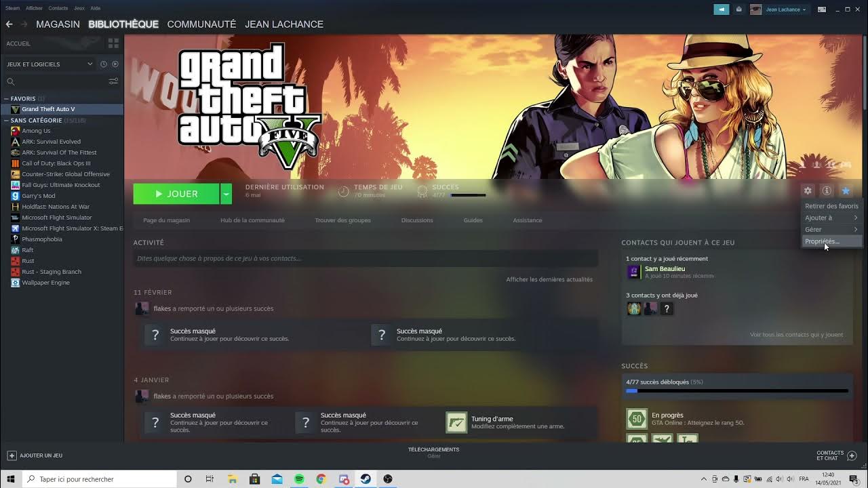
Task: Open the Jeux menu
Action: pos(79,8)
